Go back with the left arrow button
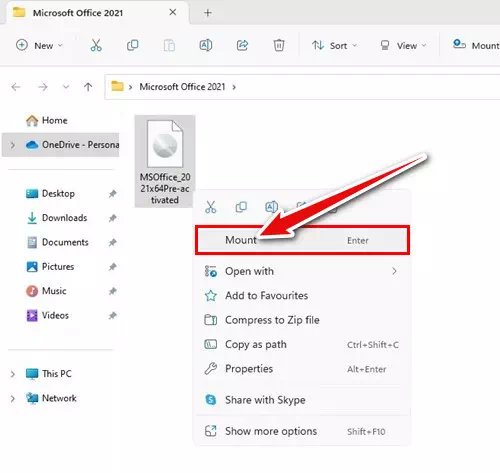 coord(16,87)
